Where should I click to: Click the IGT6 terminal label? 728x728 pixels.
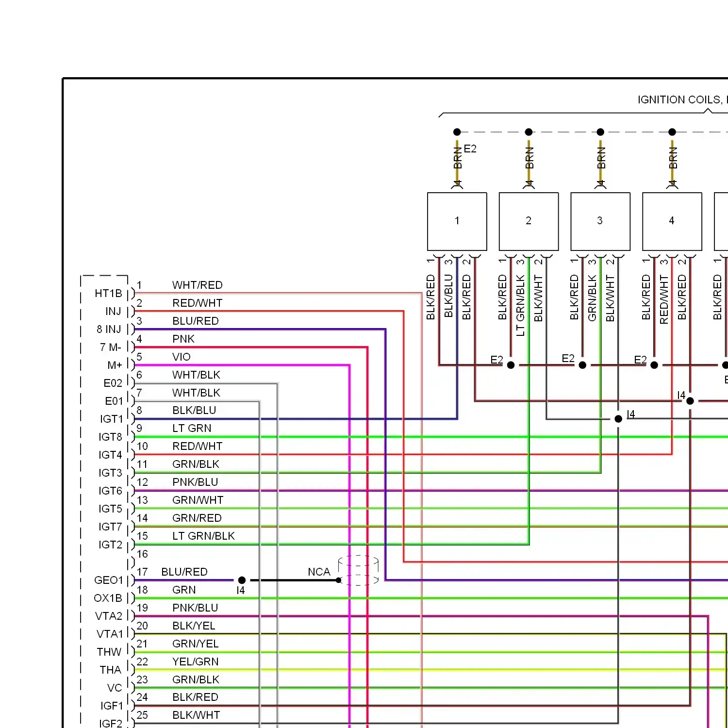point(111,491)
